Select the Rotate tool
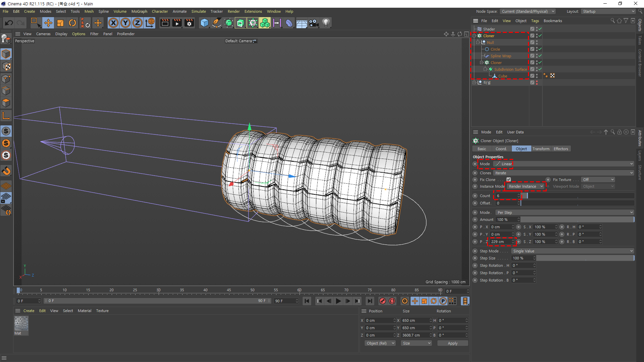The height and width of the screenshot is (362, 644). pos(72,23)
